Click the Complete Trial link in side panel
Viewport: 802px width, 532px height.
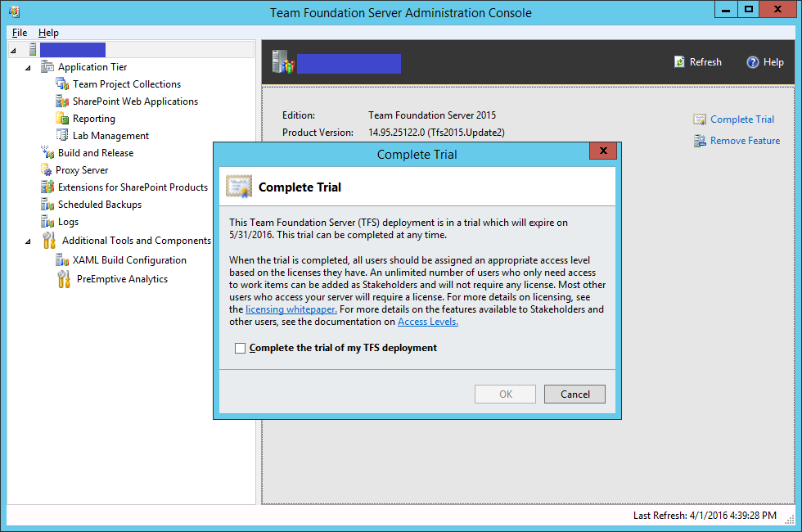(742, 119)
